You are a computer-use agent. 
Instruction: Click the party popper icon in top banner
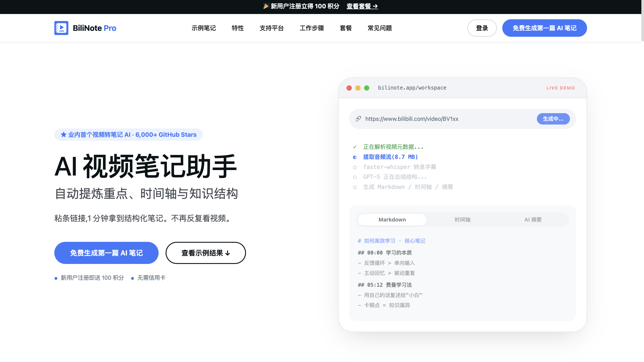click(266, 6)
